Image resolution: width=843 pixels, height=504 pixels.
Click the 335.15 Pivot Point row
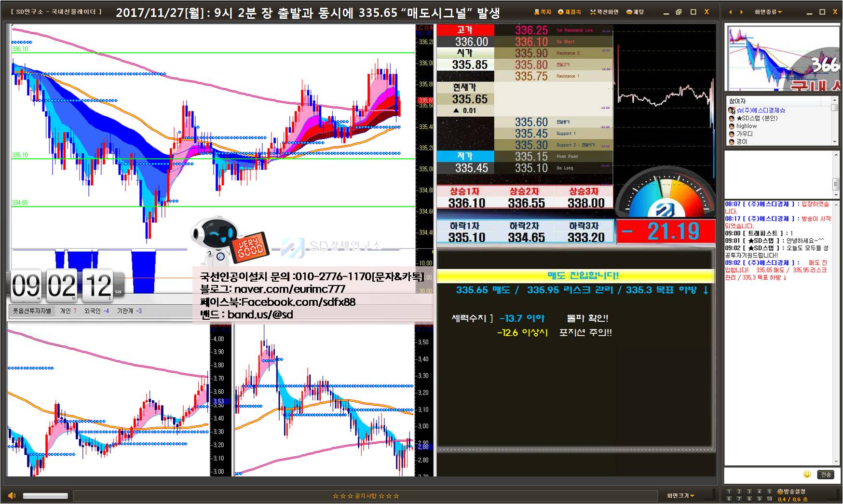click(x=554, y=156)
